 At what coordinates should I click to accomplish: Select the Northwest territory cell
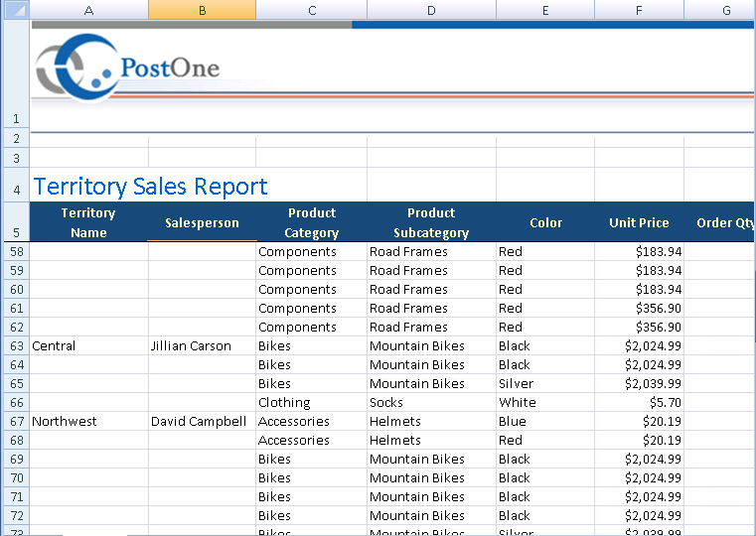(x=88, y=422)
